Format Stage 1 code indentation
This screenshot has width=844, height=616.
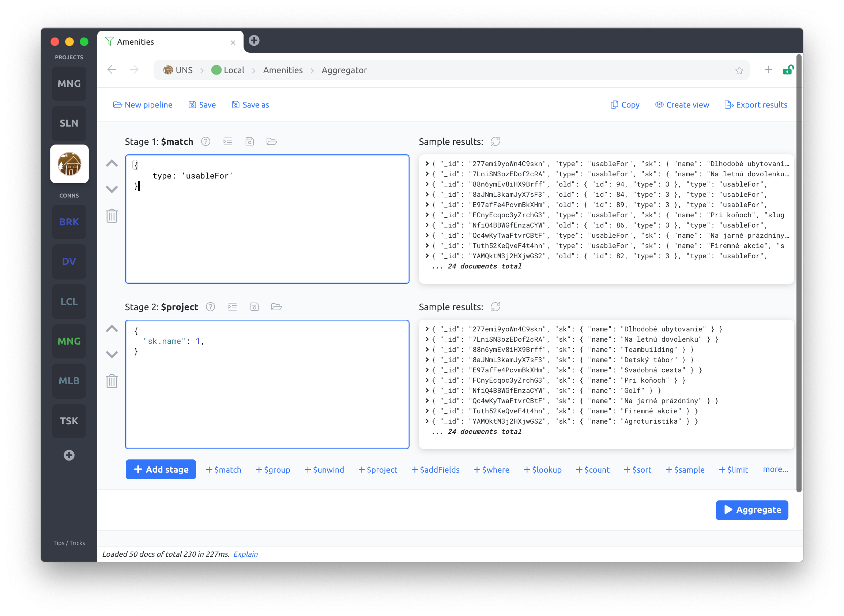[227, 142]
